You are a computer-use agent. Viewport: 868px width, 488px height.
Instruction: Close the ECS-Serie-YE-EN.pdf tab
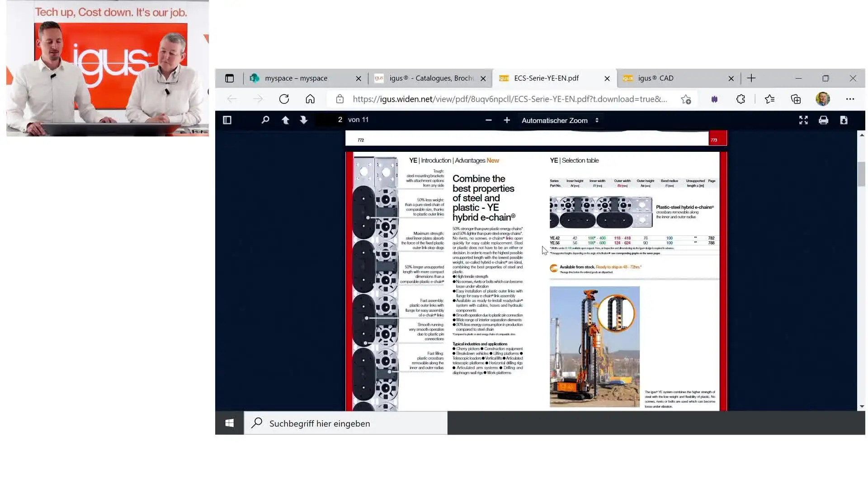pyautogui.click(x=607, y=79)
